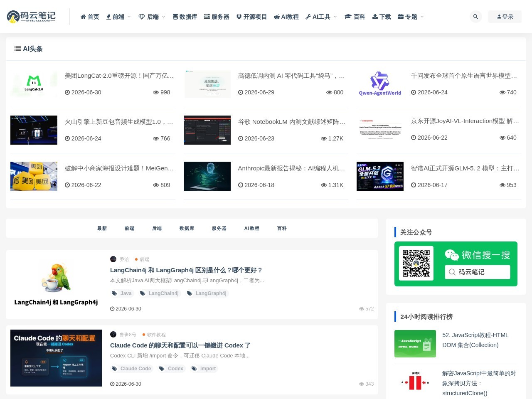Open the NotebookLM article thumbnail

tap(207, 130)
